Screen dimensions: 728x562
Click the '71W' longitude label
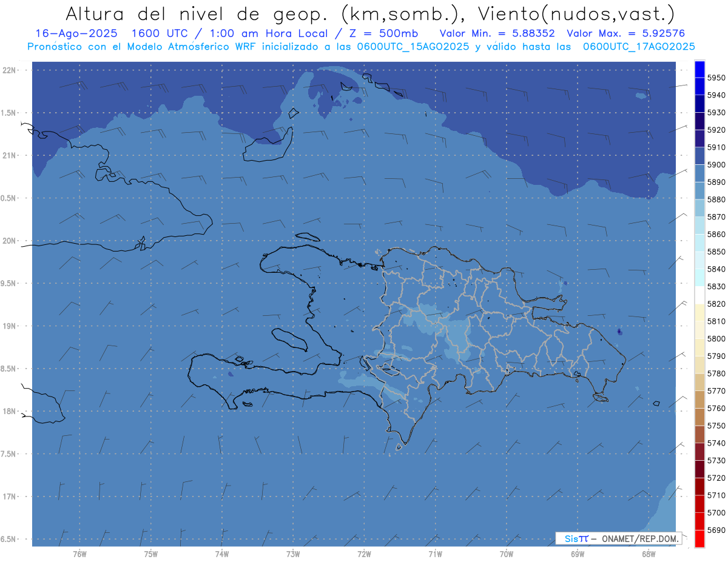pos(435,554)
